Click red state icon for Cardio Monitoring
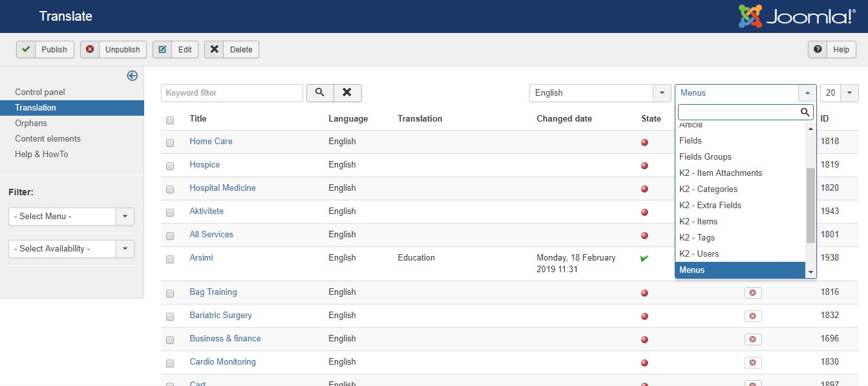868x386 pixels. pyautogui.click(x=644, y=363)
